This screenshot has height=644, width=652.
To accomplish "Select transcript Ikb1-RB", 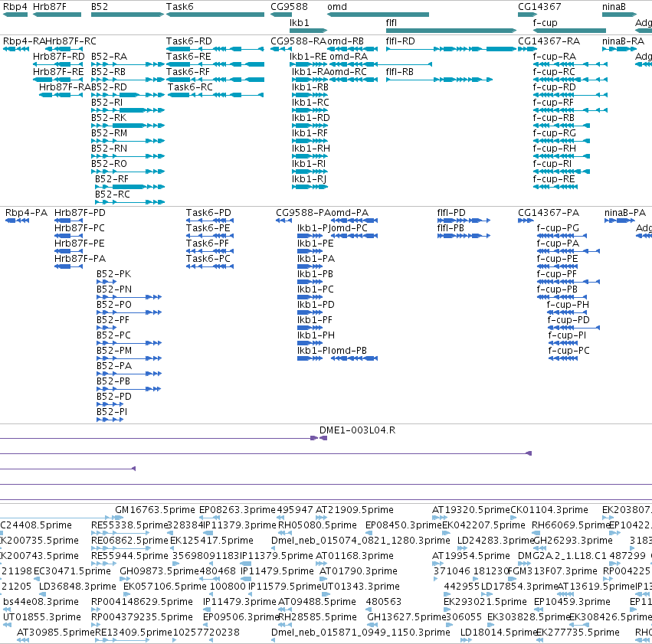I will click(310, 95).
